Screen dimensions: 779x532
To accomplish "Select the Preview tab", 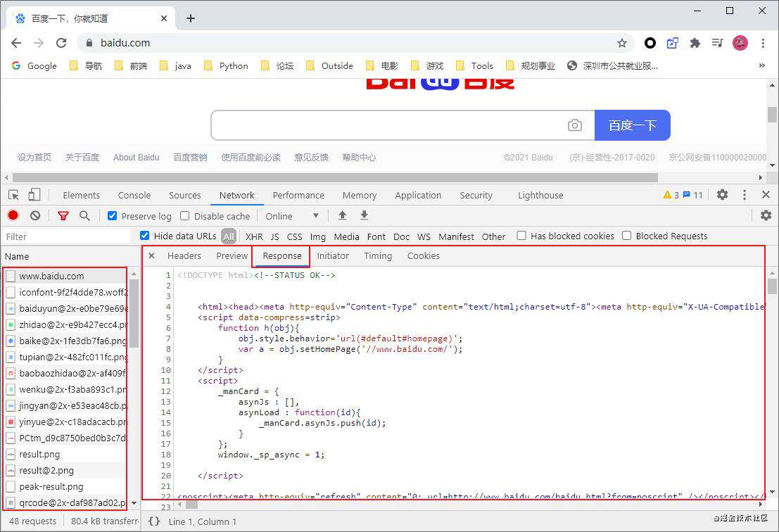I will (232, 256).
